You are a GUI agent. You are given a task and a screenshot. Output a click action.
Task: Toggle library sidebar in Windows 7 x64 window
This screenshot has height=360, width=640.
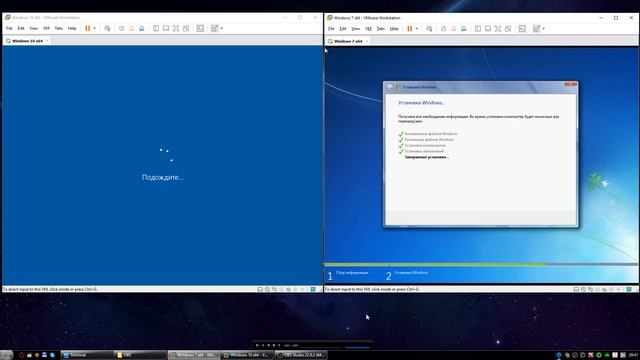point(478,29)
